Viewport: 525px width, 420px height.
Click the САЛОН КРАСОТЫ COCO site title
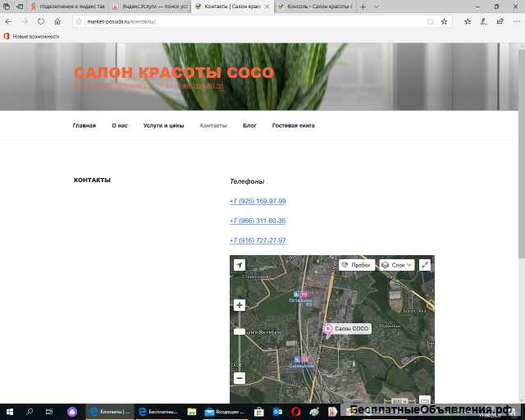tap(174, 72)
